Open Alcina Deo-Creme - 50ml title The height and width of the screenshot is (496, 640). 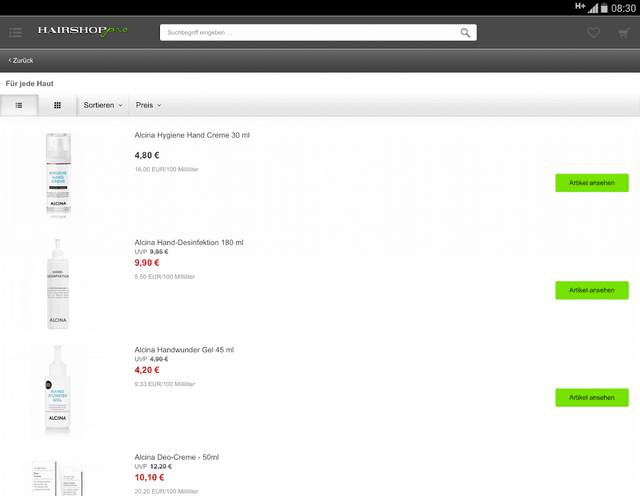click(x=177, y=457)
